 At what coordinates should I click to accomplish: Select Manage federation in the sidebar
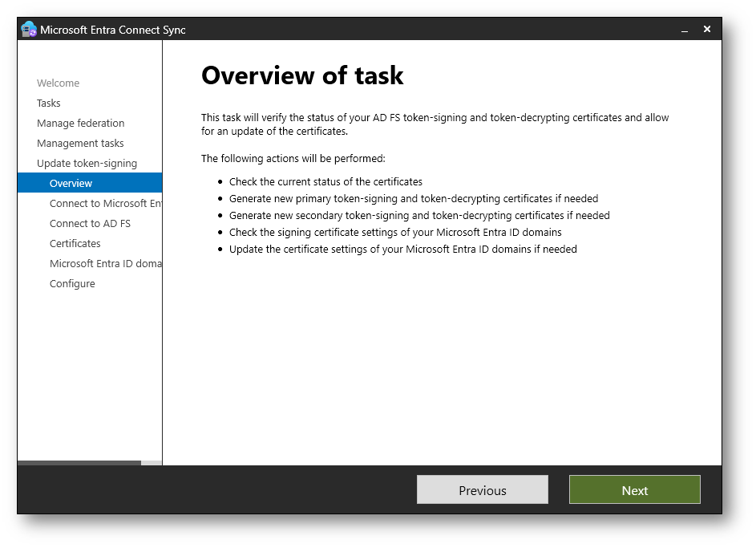click(x=80, y=124)
